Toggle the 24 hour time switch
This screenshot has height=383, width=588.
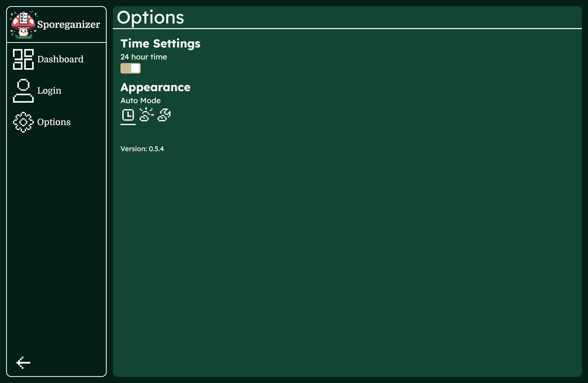[x=130, y=68]
